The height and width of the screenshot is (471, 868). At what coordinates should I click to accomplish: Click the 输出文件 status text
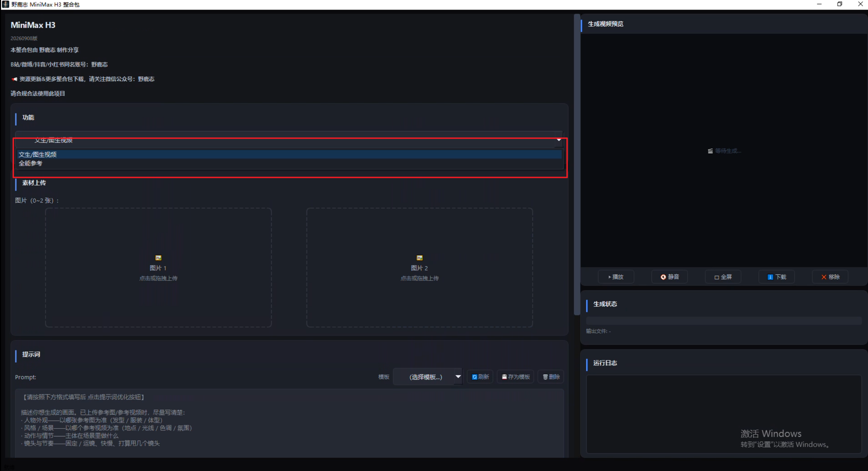(x=598, y=331)
